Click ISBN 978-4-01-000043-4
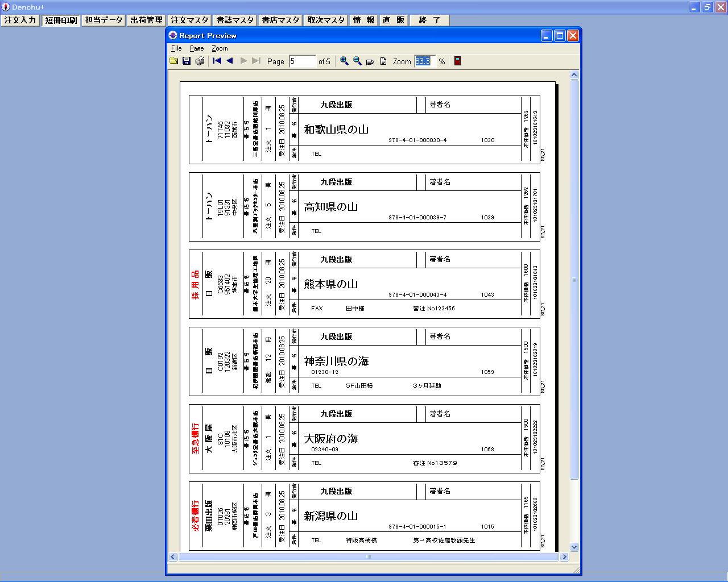 point(417,295)
